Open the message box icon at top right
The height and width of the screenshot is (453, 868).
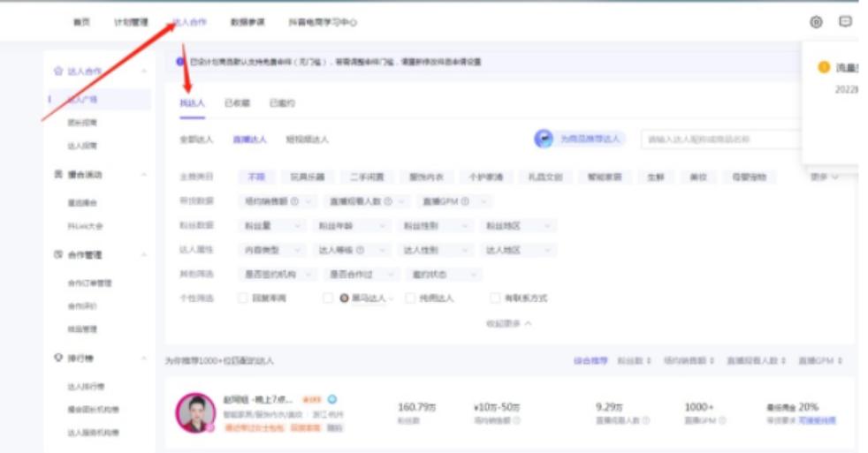845,21
